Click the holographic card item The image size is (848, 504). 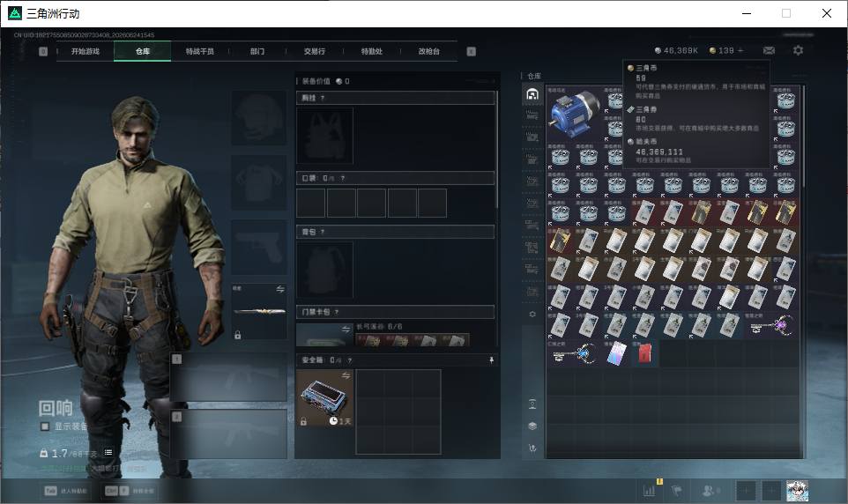pyautogui.click(x=616, y=353)
